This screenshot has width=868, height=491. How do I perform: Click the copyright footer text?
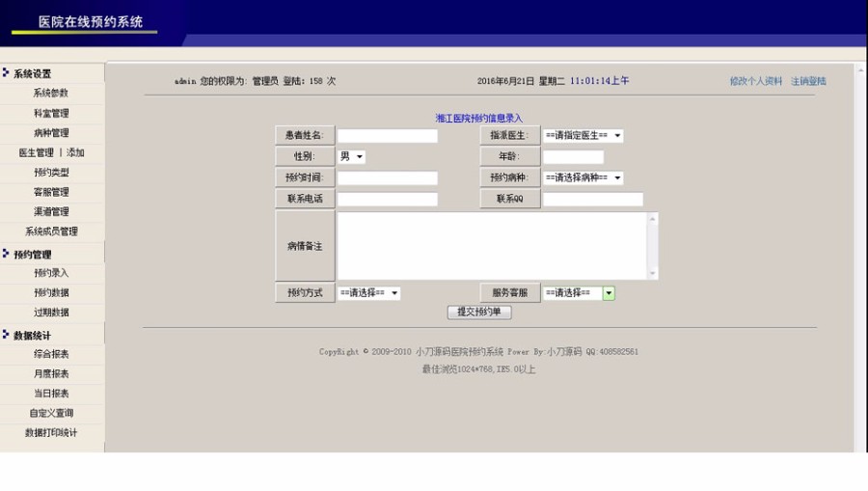point(478,351)
